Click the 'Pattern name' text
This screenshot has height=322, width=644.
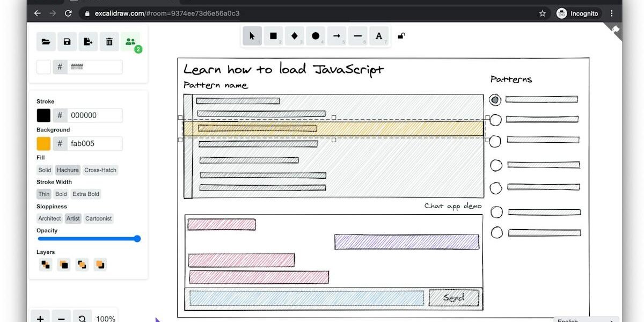(216, 85)
